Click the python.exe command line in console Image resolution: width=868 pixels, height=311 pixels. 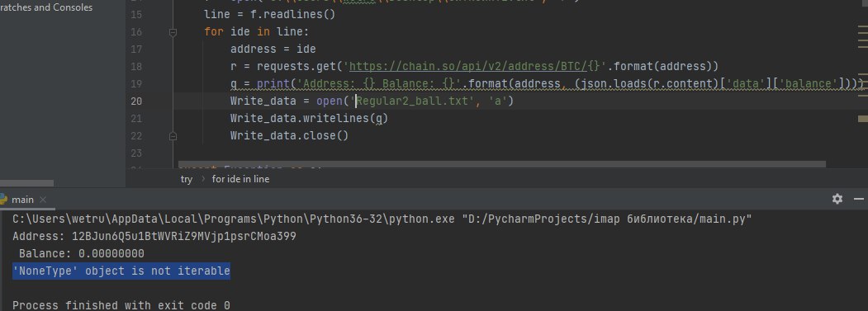[382, 219]
